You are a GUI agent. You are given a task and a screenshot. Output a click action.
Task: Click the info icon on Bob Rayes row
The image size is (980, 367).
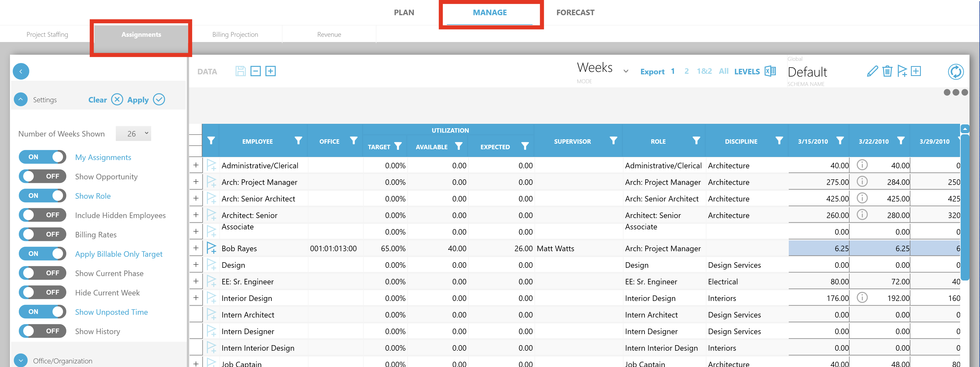point(862,248)
